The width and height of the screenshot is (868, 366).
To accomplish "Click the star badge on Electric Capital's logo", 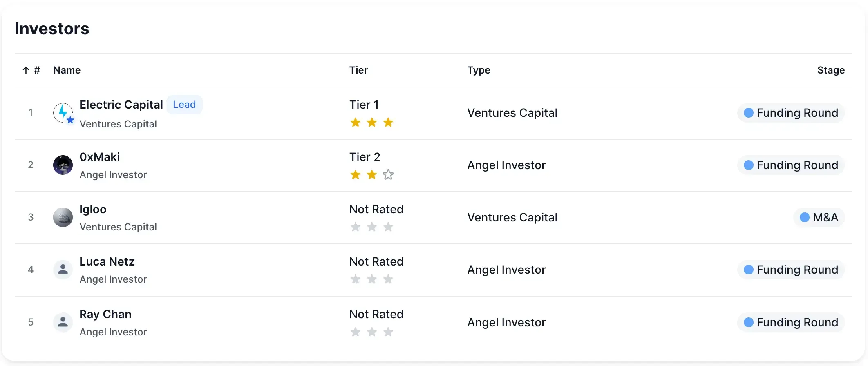I will point(70,121).
